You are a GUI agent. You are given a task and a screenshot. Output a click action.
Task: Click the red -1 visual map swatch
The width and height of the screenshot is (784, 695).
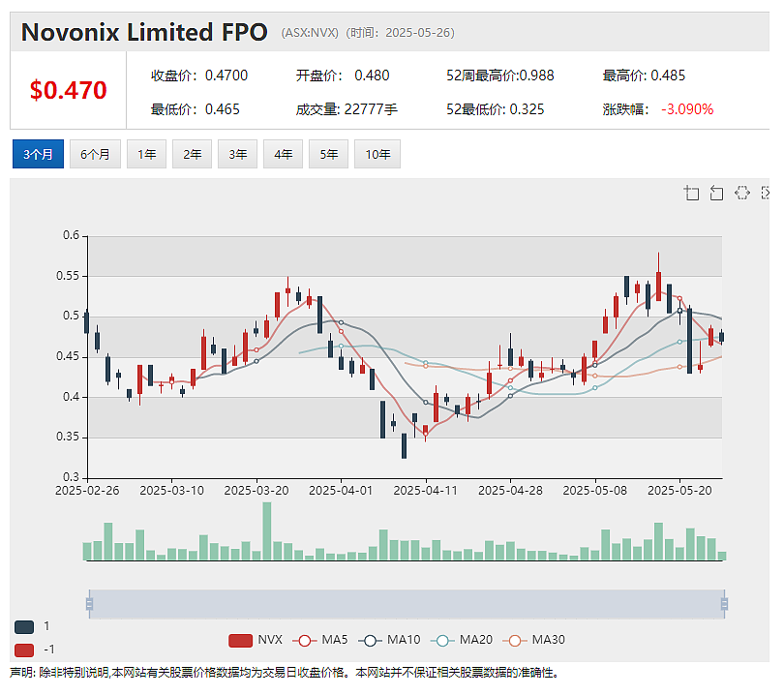24,650
